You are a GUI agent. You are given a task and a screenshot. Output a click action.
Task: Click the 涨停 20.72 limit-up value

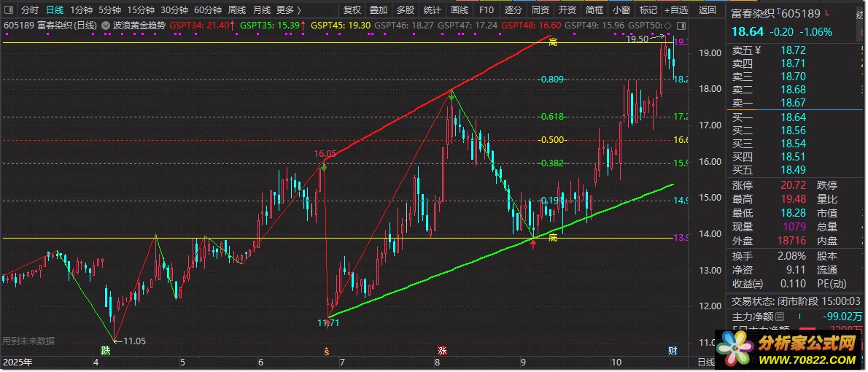point(794,185)
